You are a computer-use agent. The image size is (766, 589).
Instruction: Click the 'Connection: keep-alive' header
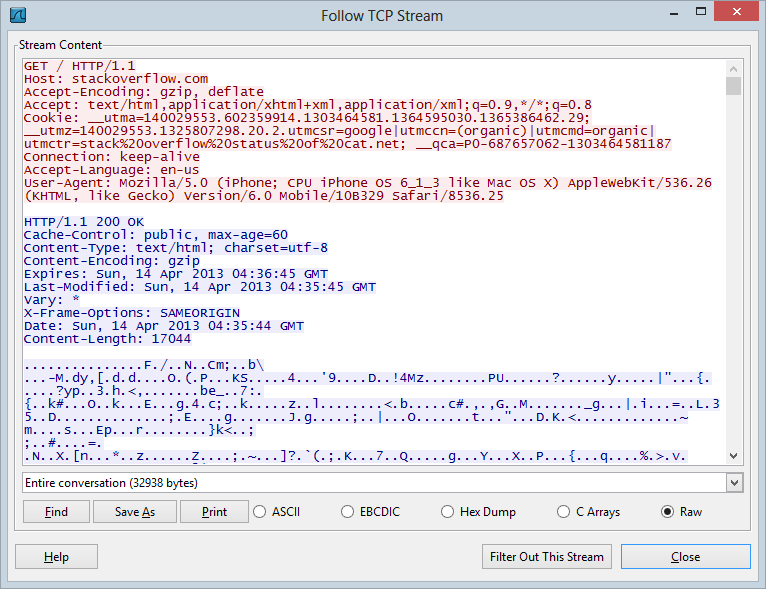point(112,157)
